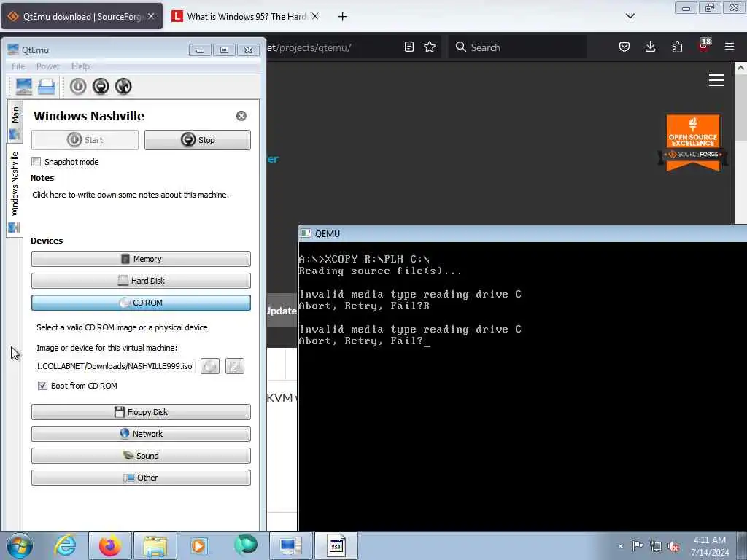Launch Internet Explorer from taskbar

[x=65, y=545]
